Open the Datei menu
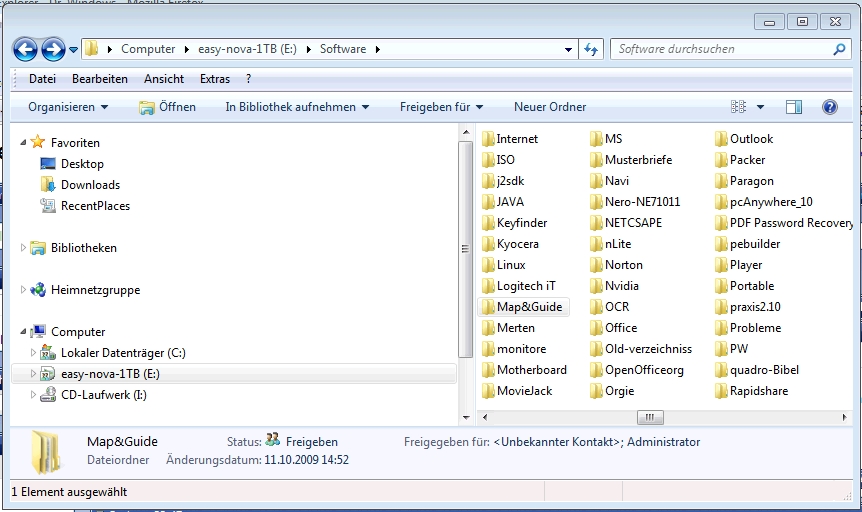The width and height of the screenshot is (862, 512). tap(42, 79)
